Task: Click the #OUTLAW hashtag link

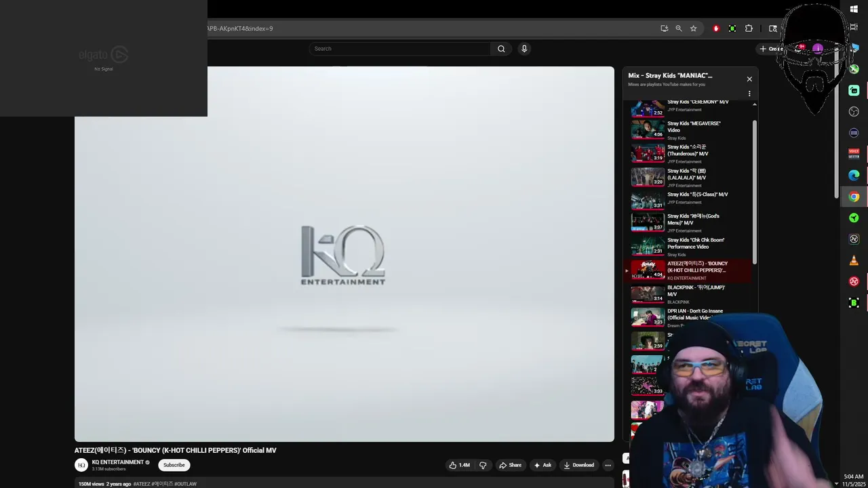Action: click(x=185, y=484)
